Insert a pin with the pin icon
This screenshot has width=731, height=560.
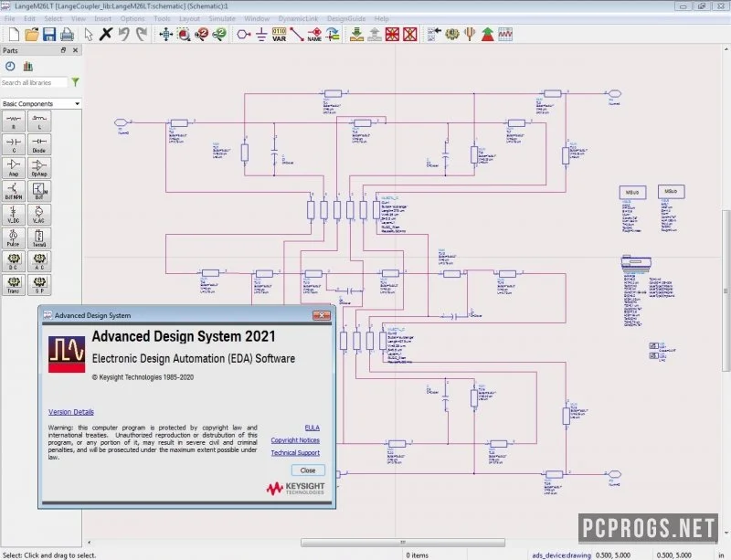(x=243, y=34)
